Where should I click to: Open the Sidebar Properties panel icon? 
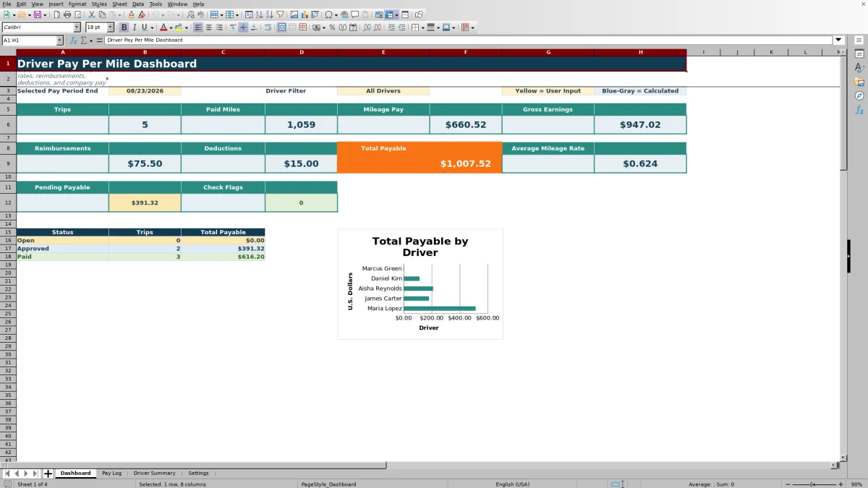pos(859,54)
